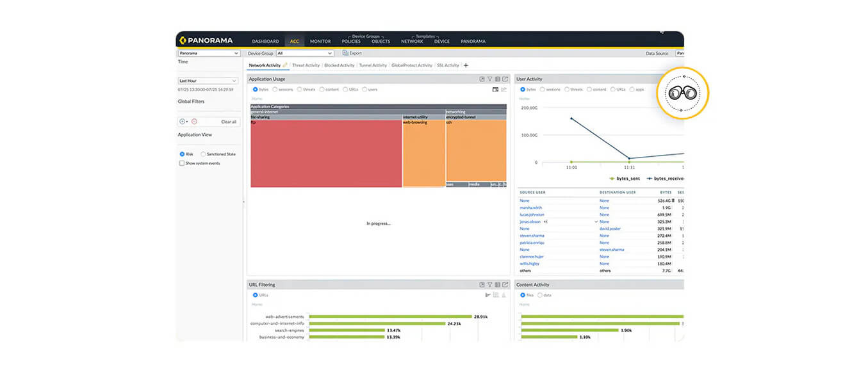The height and width of the screenshot is (370, 868).
Task: Enable the Show system events checkbox
Action: pyautogui.click(x=182, y=163)
